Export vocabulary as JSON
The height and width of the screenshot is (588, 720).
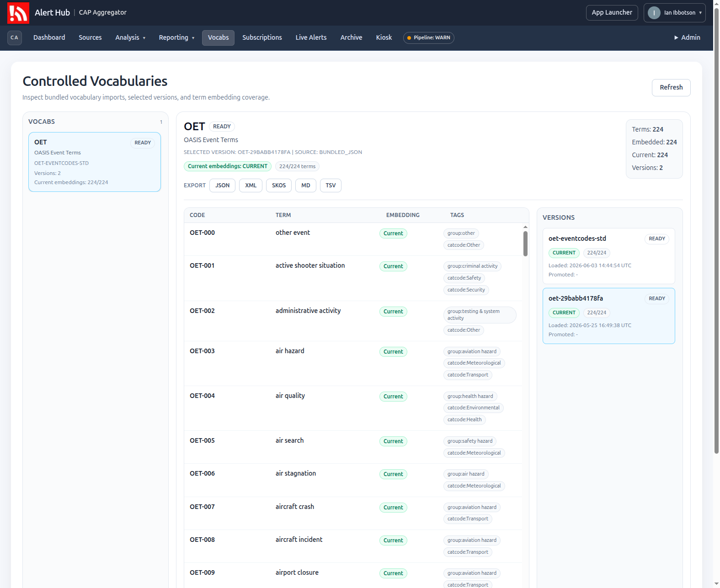223,185
